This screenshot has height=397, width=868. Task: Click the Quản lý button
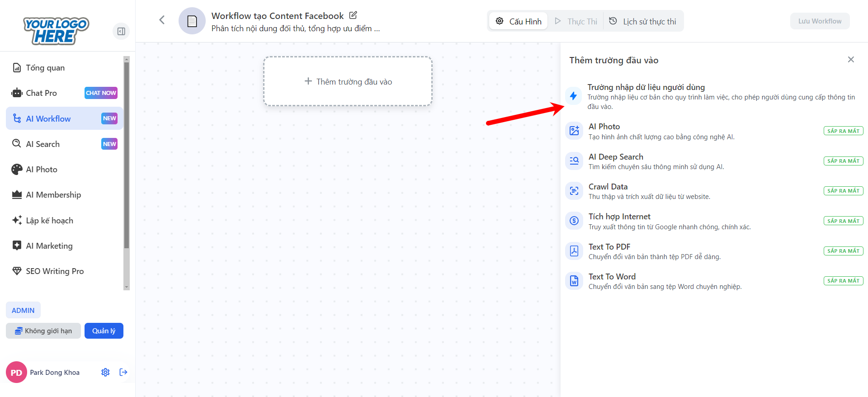point(104,331)
